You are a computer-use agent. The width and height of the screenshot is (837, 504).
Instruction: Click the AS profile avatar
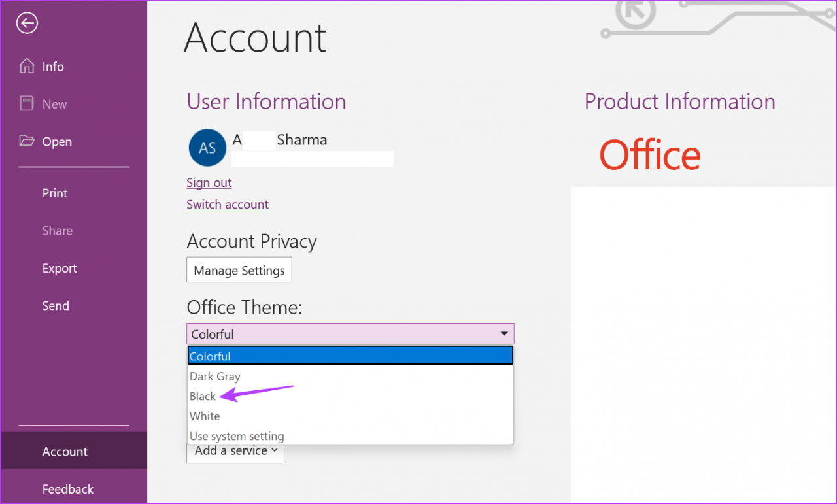click(207, 148)
